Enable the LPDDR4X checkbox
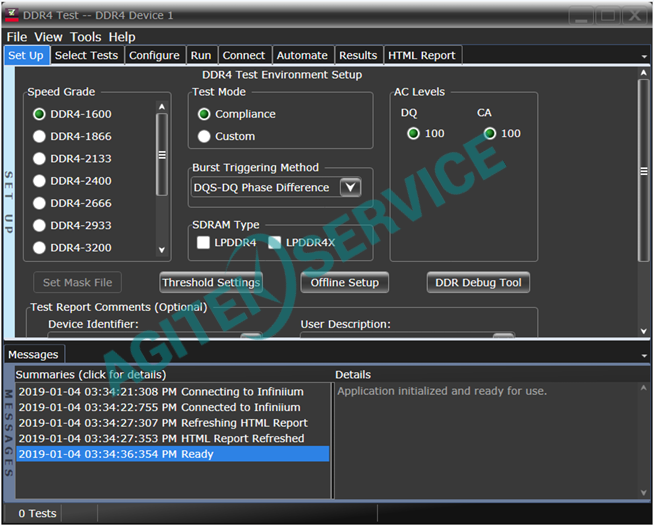Screen dimensions: 654x525 tap(274, 242)
